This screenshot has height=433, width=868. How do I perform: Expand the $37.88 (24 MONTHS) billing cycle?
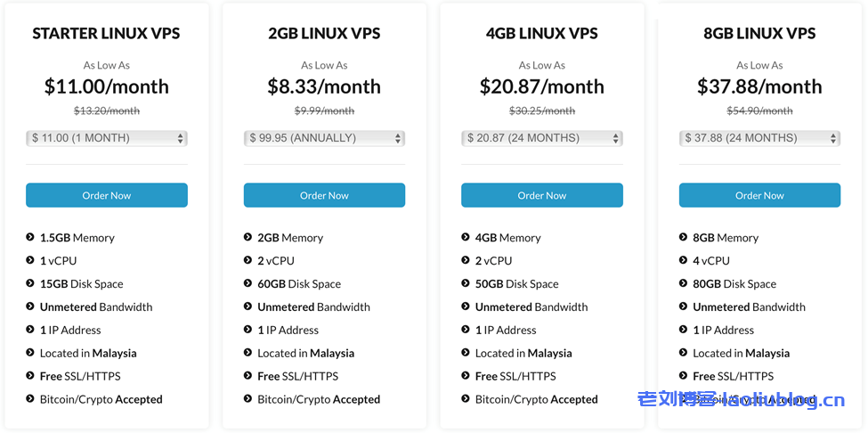(x=759, y=138)
